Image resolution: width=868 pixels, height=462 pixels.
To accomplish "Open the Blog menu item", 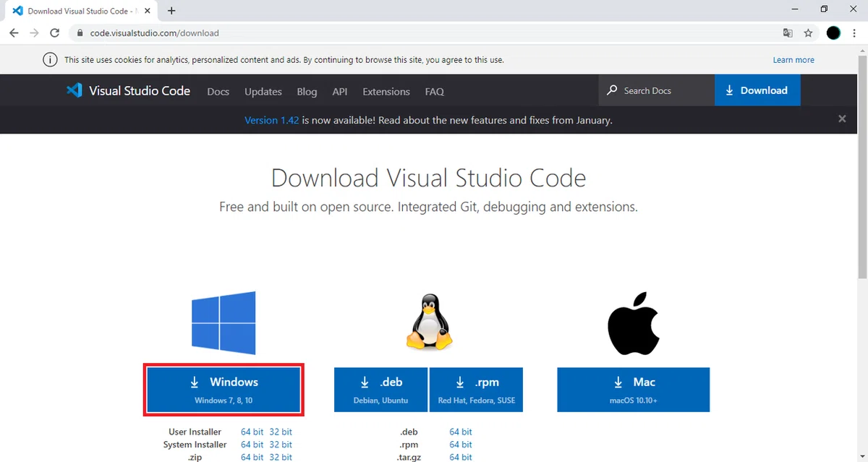I will [307, 92].
